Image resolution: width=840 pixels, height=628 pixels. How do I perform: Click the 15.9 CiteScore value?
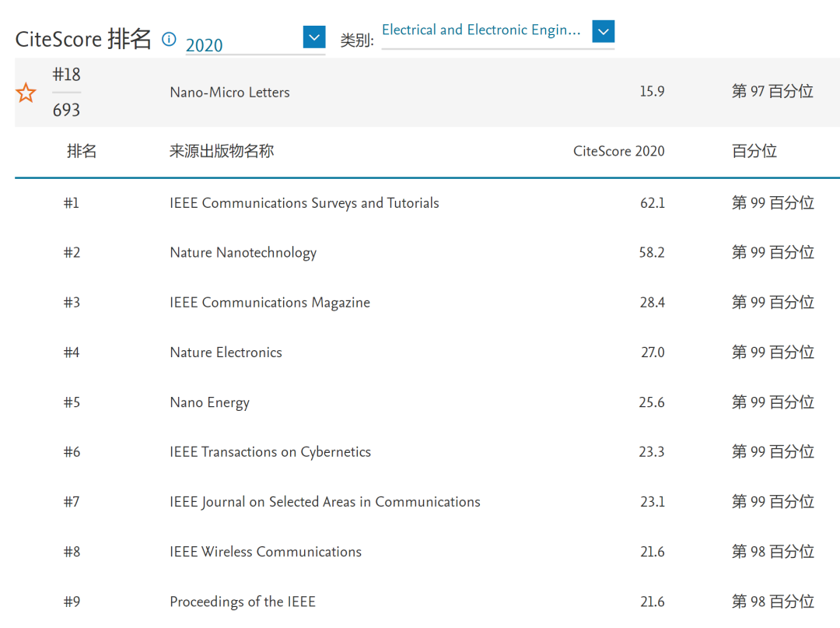(x=652, y=91)
